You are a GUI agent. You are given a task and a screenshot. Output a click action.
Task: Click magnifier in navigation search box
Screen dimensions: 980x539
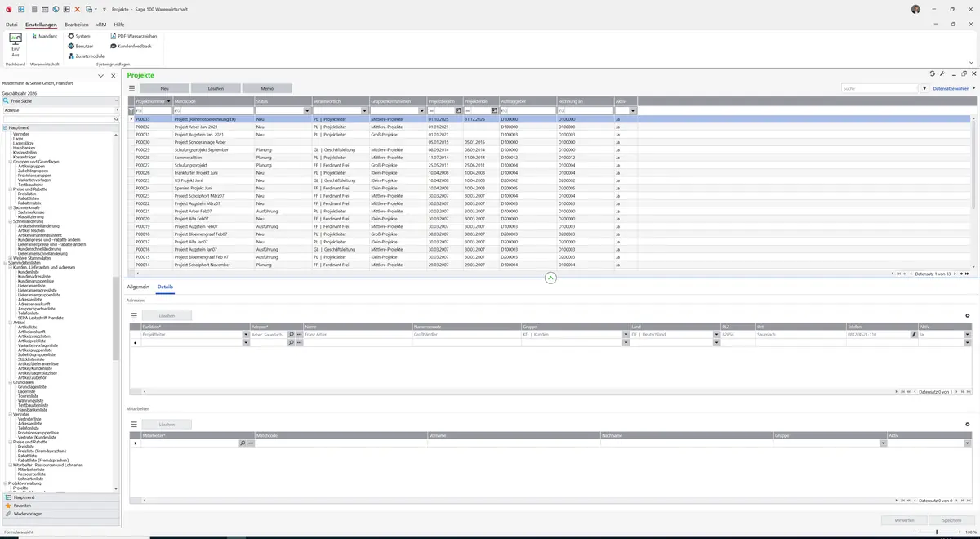[116, 119]
